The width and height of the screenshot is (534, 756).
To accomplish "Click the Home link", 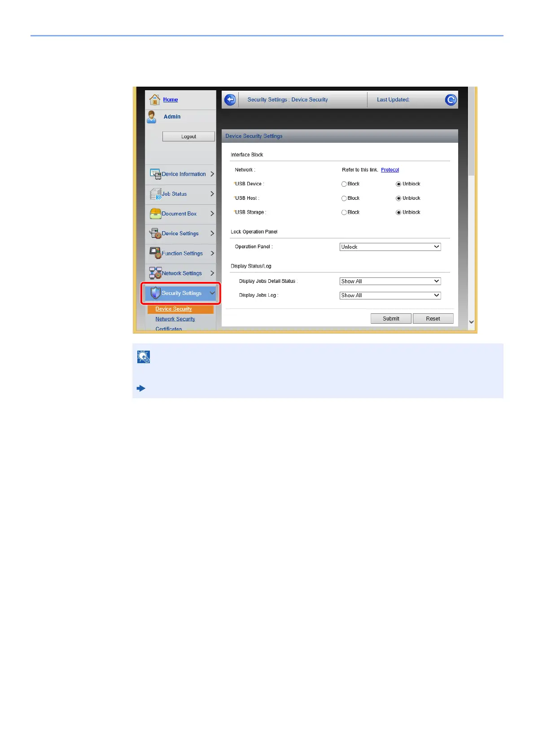I will [171, 100].
